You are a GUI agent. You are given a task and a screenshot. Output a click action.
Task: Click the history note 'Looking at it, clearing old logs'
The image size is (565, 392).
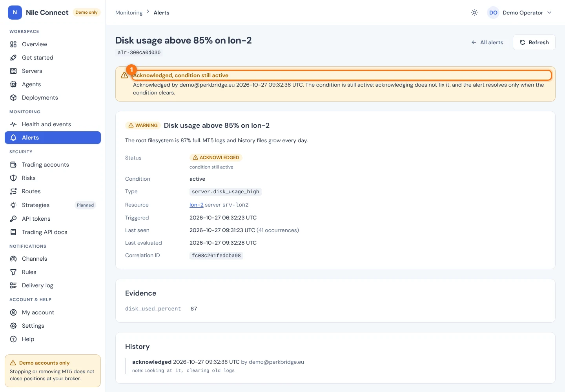coord(189,370)
